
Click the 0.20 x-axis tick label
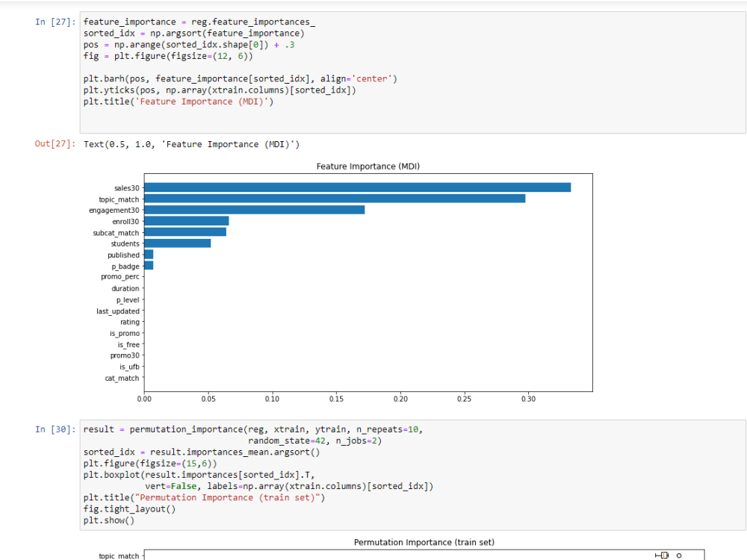(x=400, y=399)
